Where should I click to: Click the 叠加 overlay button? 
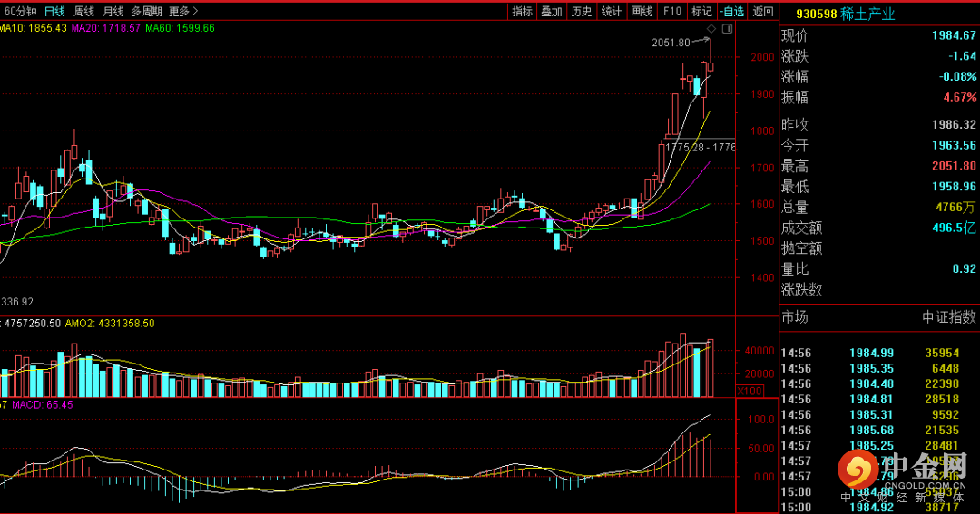[552, 11]
